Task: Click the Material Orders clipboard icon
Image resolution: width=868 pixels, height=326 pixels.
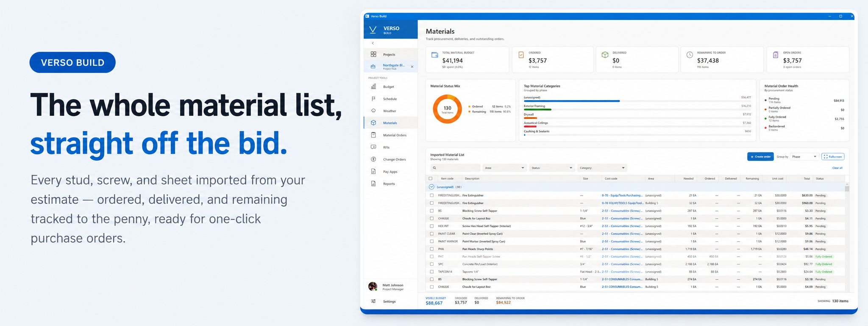Action: pyautogui.click(x=373, y=135)
